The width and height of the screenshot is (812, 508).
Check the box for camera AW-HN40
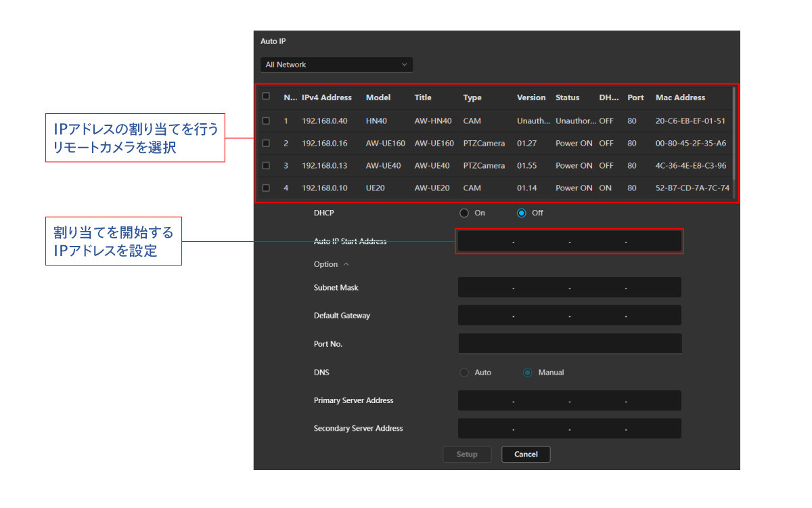(x=266, y=121)
